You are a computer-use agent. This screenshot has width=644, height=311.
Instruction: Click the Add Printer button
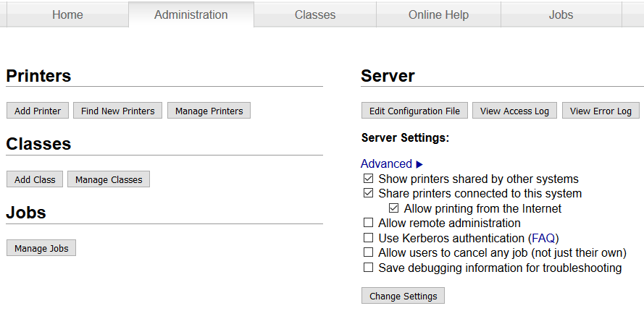pyautogui.click(x=38, y=111)
